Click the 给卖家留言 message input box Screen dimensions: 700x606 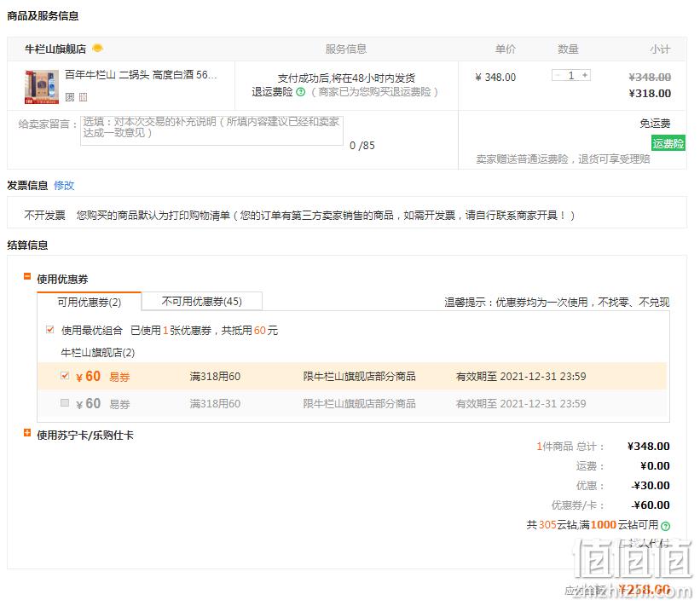[211, 130]
